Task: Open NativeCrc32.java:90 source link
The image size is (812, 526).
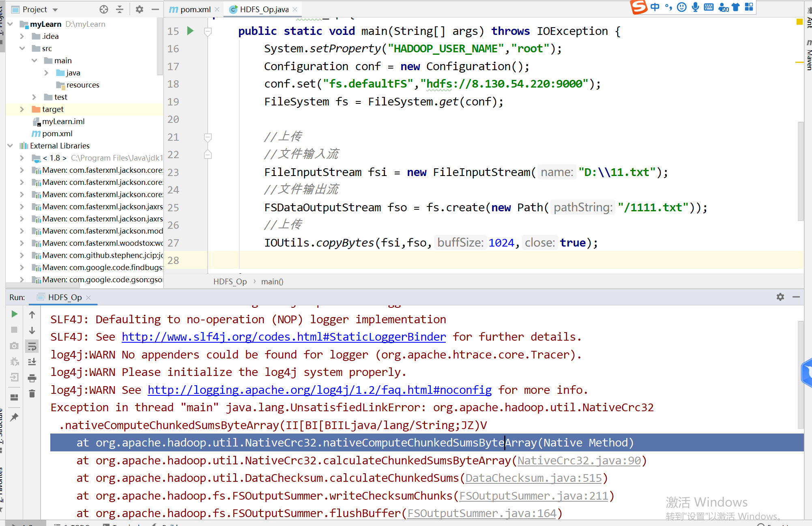Action: [x=579, y=460]
